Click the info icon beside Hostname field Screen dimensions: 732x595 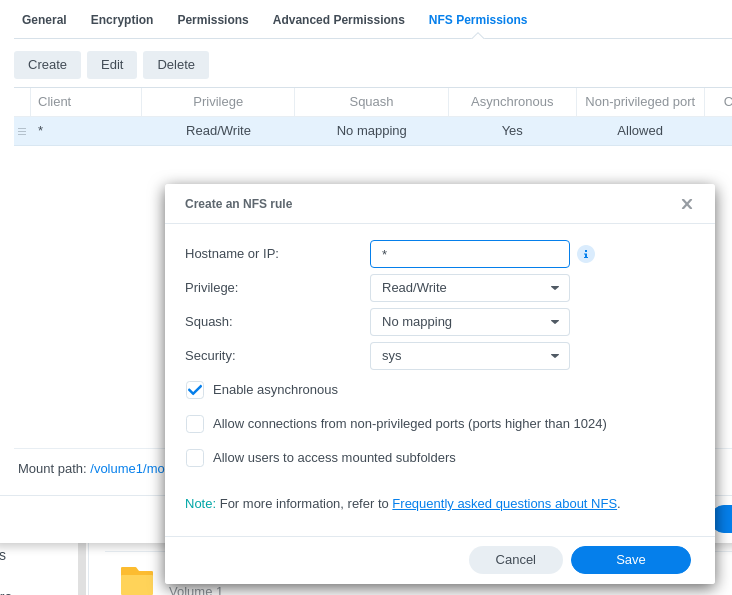click(586, 254)
